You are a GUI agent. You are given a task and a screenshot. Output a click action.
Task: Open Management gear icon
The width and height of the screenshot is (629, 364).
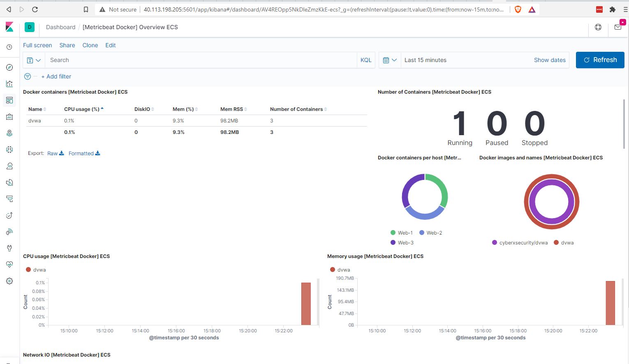pyautogui.click(x=9, y=281)
